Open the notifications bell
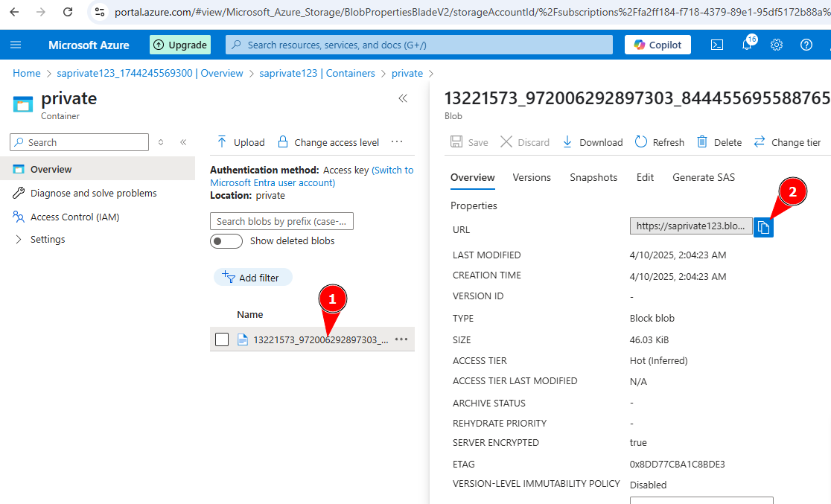Image resolution: width=831 pixels, height=504 pixels. click(748, 45)
